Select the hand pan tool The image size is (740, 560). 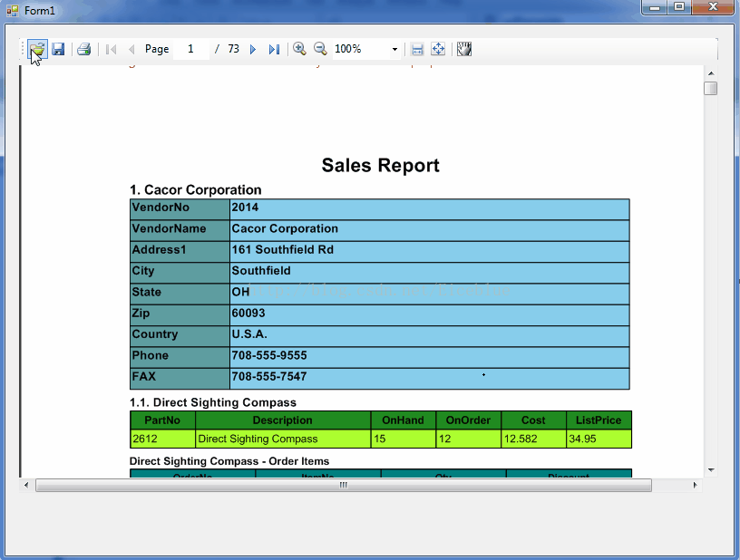tap(464, 49)
